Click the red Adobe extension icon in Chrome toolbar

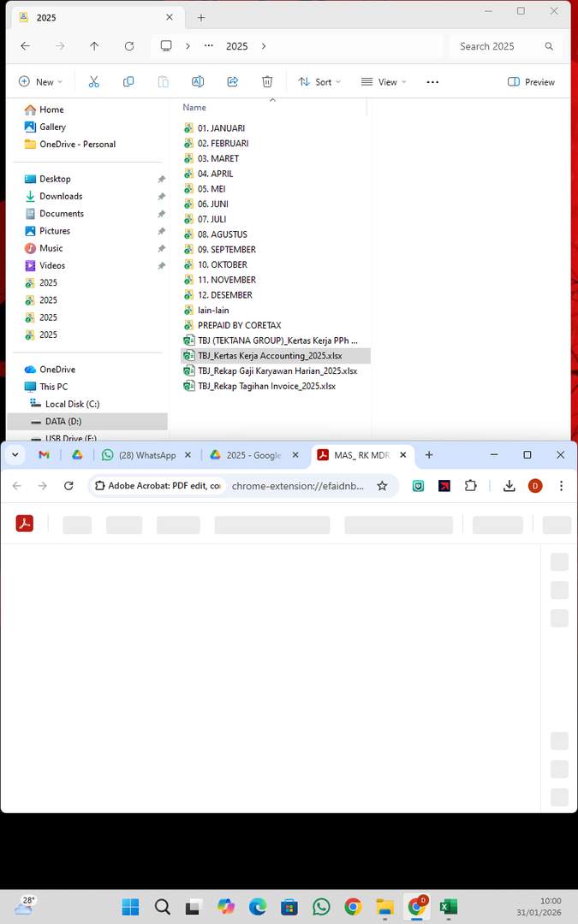(x=444, y=486)
